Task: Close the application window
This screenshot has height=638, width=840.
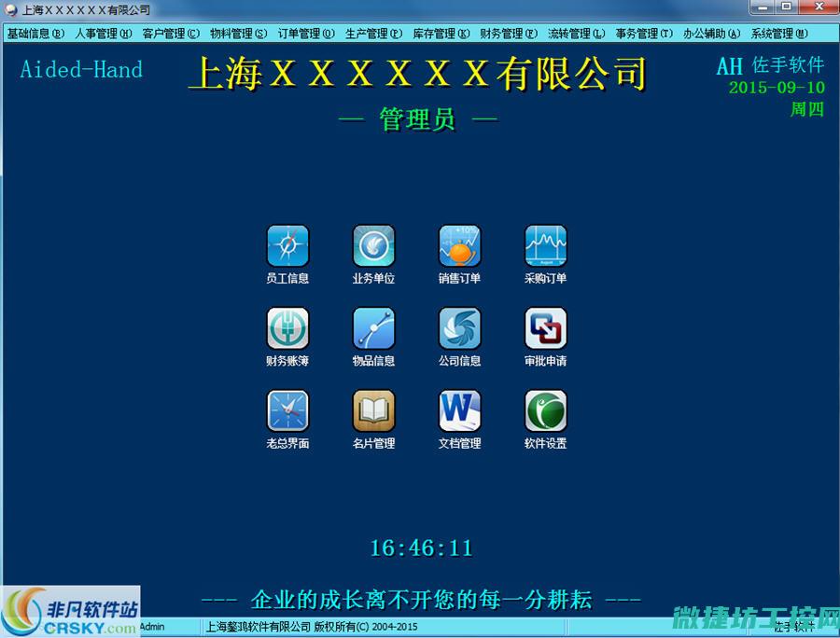Action: [x=819, y=7]
